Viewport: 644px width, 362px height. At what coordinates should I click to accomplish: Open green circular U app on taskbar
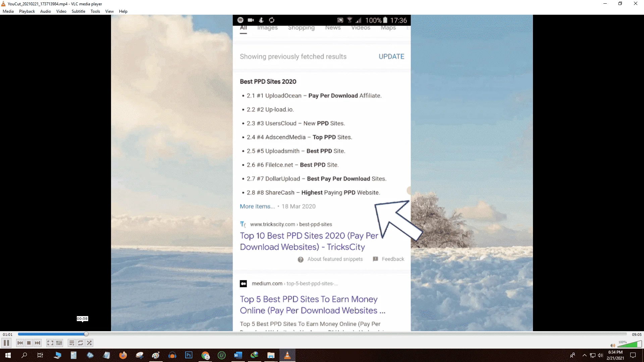coord(222,355)
